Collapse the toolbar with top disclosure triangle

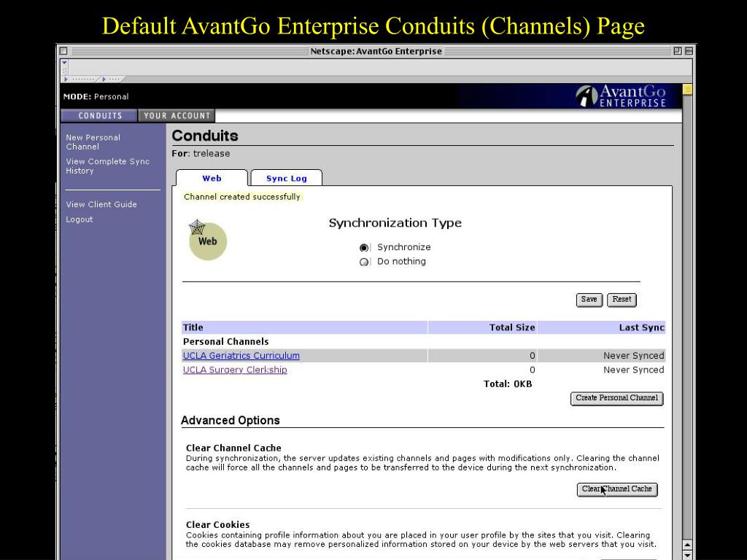point(64,63)
